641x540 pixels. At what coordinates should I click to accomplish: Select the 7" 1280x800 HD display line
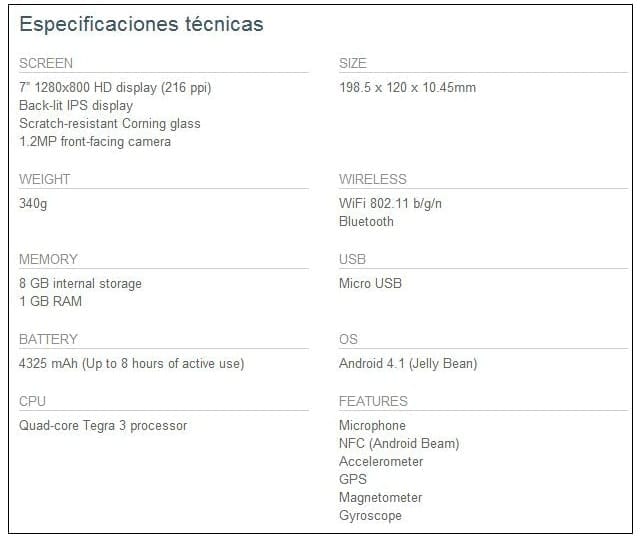pyautogui.click(x=115, y=88)
